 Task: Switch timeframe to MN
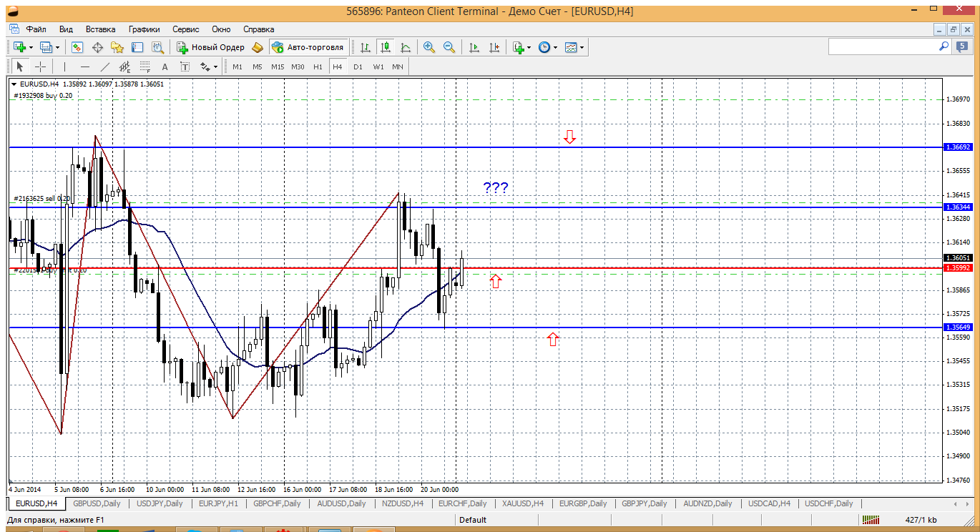[x=398, y=66]
